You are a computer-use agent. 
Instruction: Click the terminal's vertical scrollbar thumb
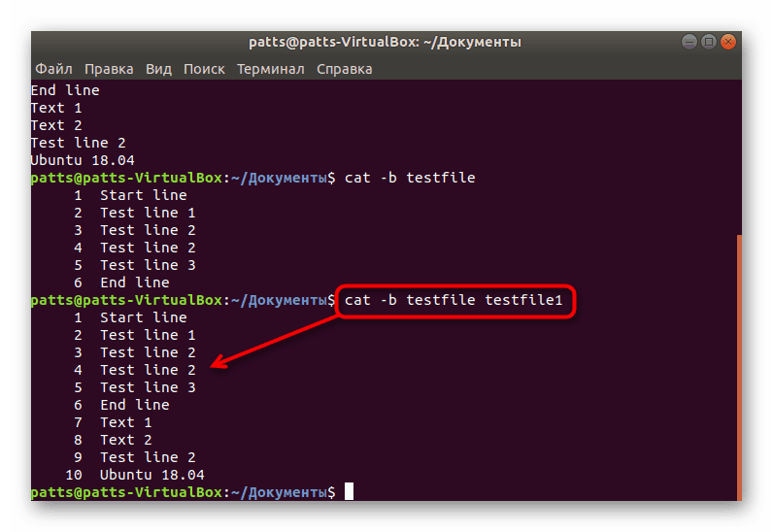pyautogui.click(x=739, y=368)
